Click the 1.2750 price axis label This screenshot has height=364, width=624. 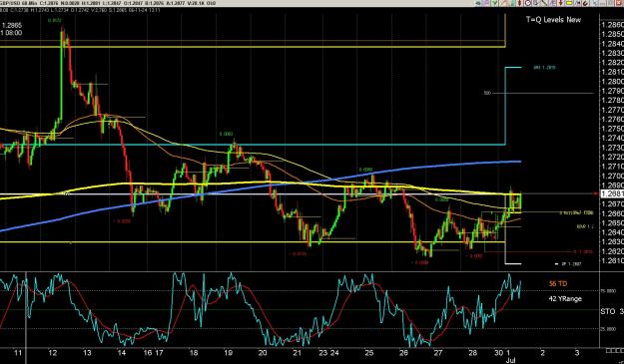pos(613,129)
